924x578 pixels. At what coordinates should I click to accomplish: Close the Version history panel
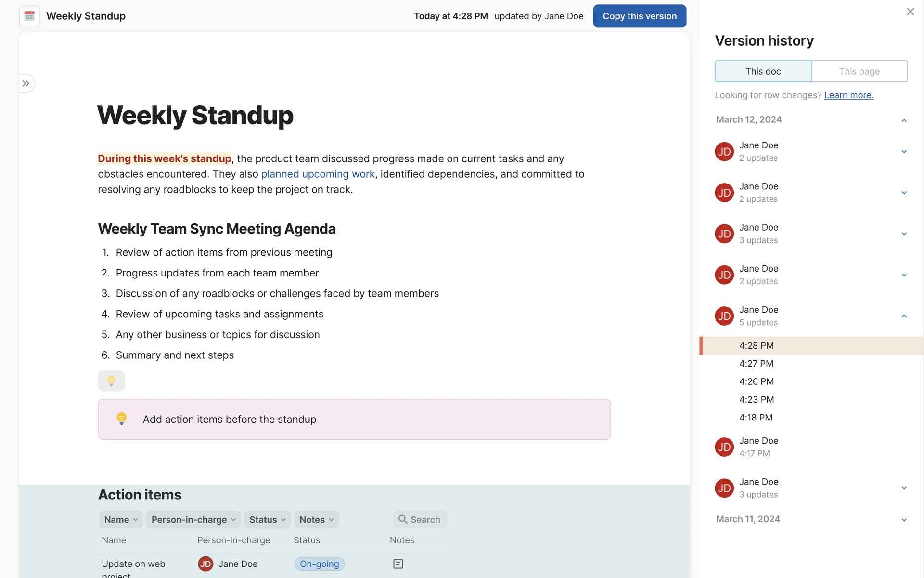(910, 12)
